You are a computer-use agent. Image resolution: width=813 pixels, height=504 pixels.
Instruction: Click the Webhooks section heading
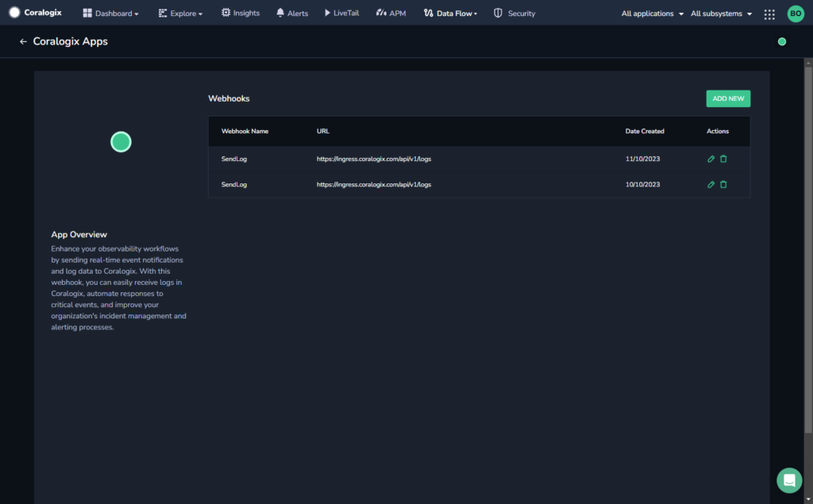(229, 98)
